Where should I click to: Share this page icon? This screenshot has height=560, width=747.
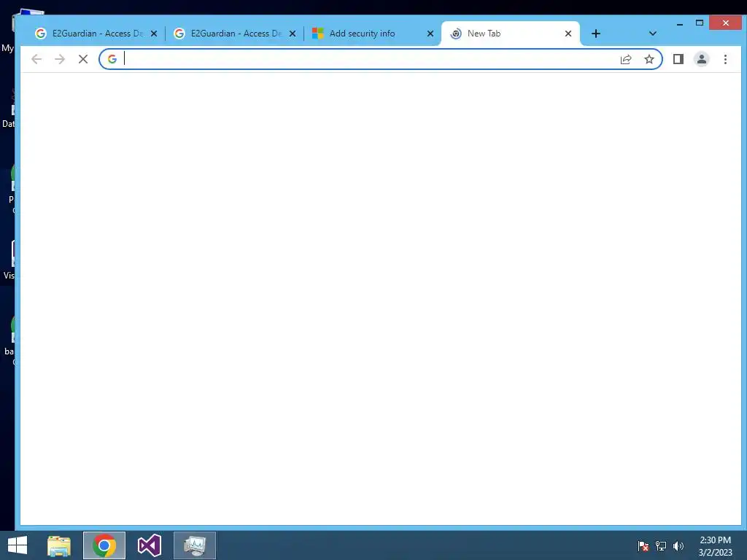click(x=626, y=59)
